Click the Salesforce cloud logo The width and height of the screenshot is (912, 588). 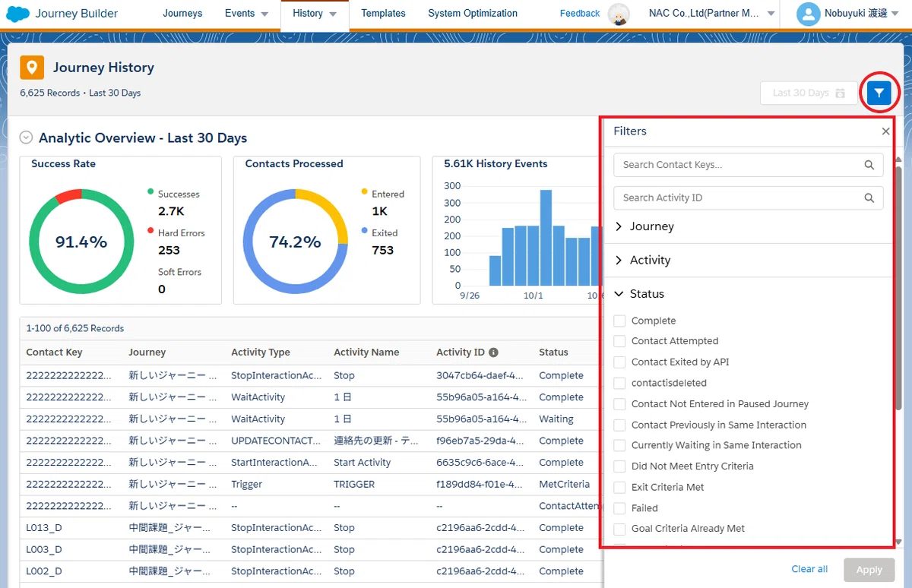pyautogui.click(x=17, y=13)
